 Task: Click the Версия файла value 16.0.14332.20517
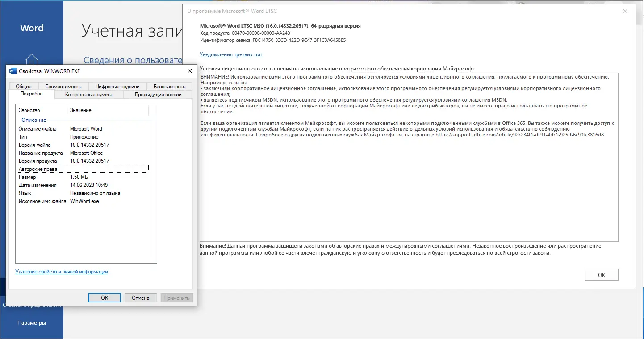point(90,145)
